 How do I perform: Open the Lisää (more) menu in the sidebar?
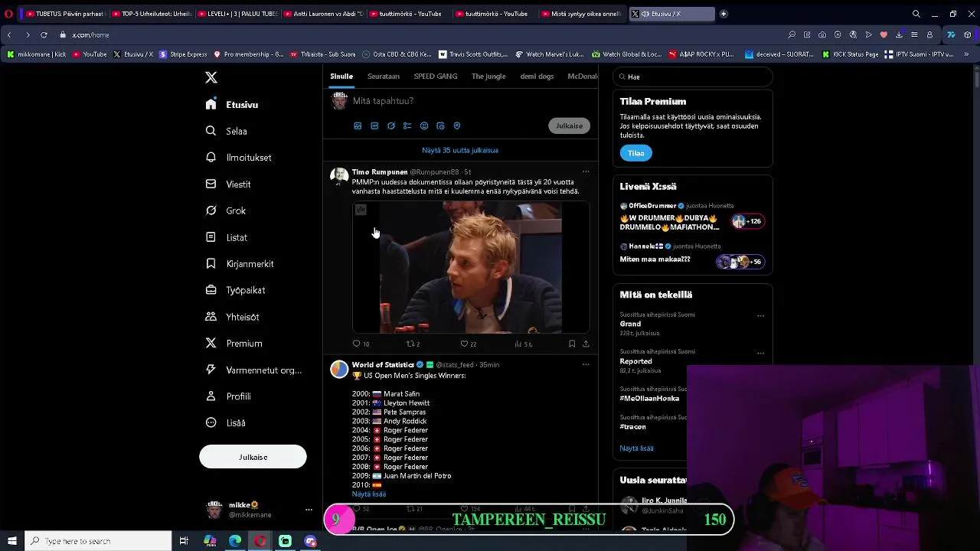(226, 423)
